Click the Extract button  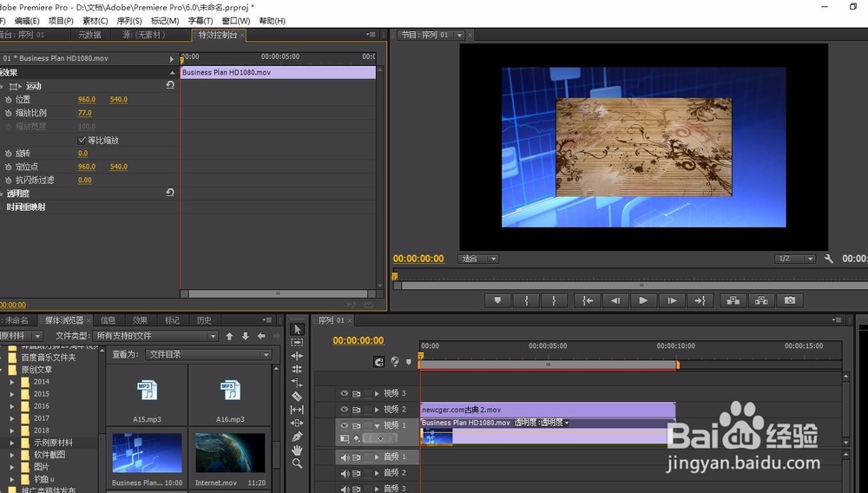761,300
